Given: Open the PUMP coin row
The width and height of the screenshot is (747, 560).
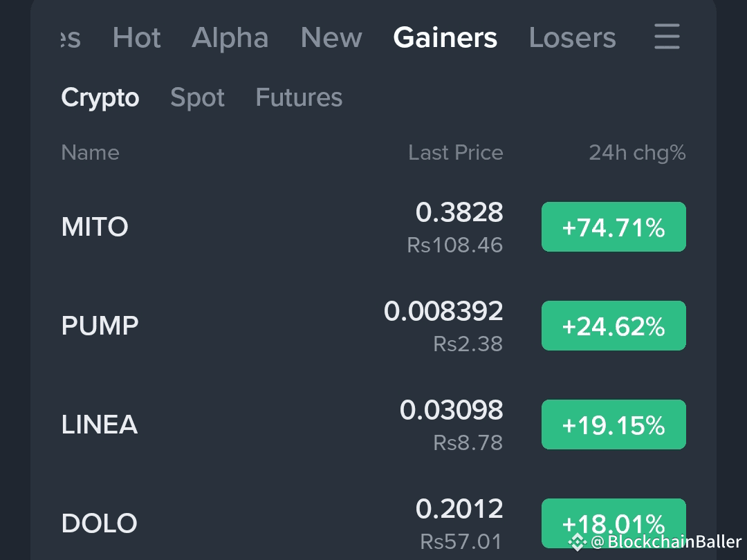Looking at the screenshot, I should 373,326.
